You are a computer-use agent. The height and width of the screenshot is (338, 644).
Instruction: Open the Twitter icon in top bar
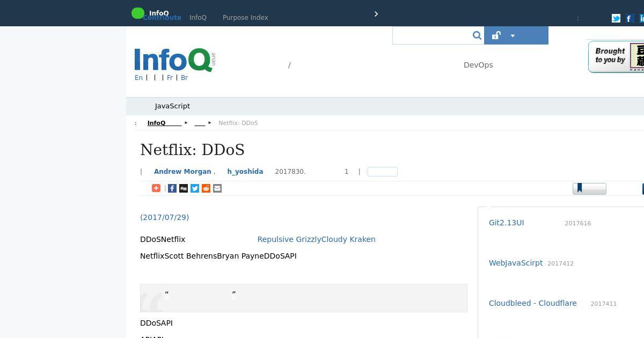pyautogui.click(x=616, y=18)
